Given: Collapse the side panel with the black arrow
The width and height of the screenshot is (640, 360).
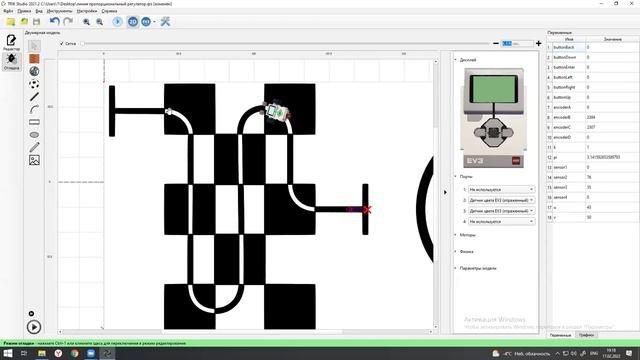Looking at the screenshot, I should [445, 192].
